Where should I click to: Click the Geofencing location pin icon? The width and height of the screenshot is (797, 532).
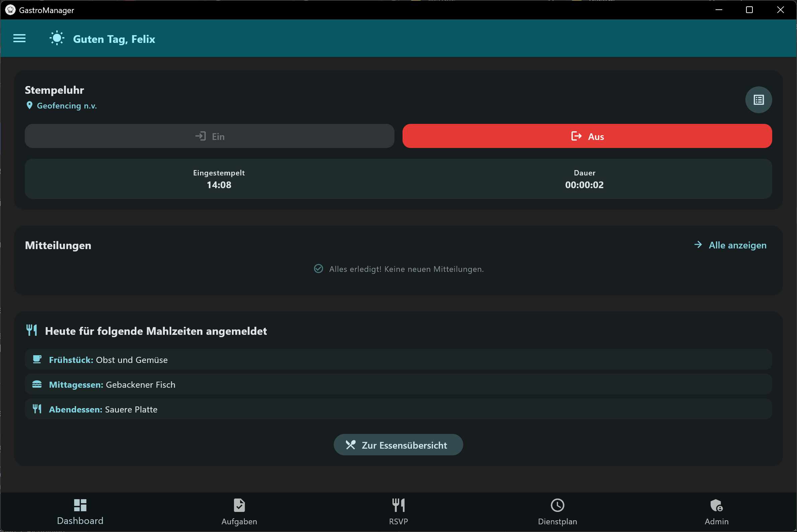pyautogui.click(x=29, y=105)
